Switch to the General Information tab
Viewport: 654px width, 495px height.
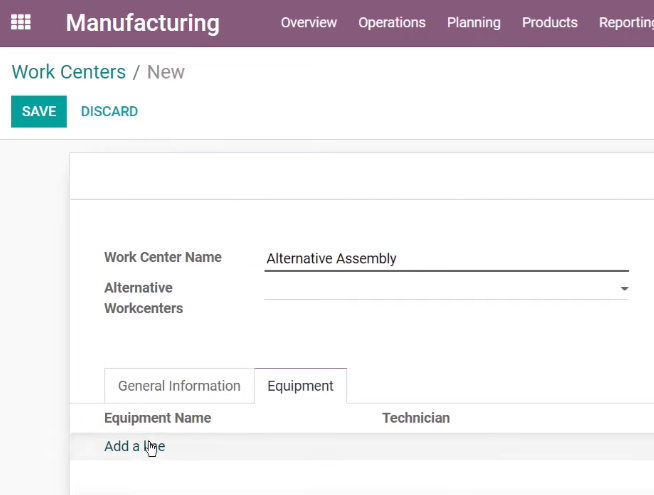click(x=179, y=386)
